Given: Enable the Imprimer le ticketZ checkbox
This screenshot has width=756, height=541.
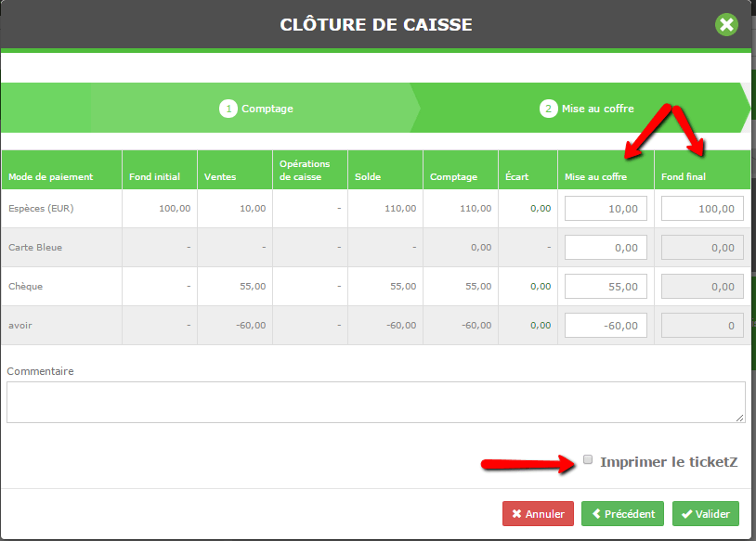Looking at the screenshot, I should click(x=588, y=459).
